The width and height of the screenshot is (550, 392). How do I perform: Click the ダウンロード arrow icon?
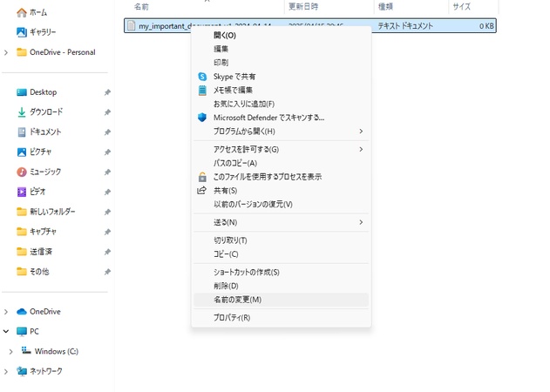pyautogui.click(x=22, y=112)
